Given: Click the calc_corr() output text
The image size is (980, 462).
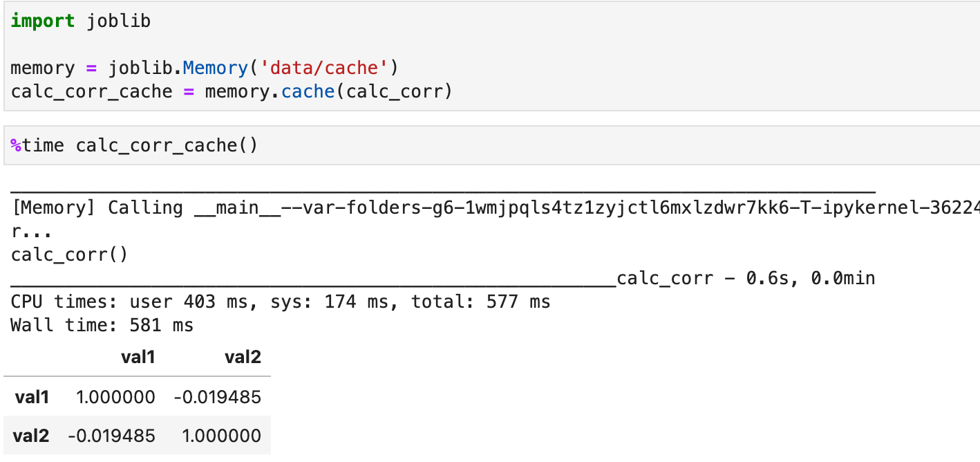Looking at the screenshot, I should pyautogui.click(x=70, y=255).
